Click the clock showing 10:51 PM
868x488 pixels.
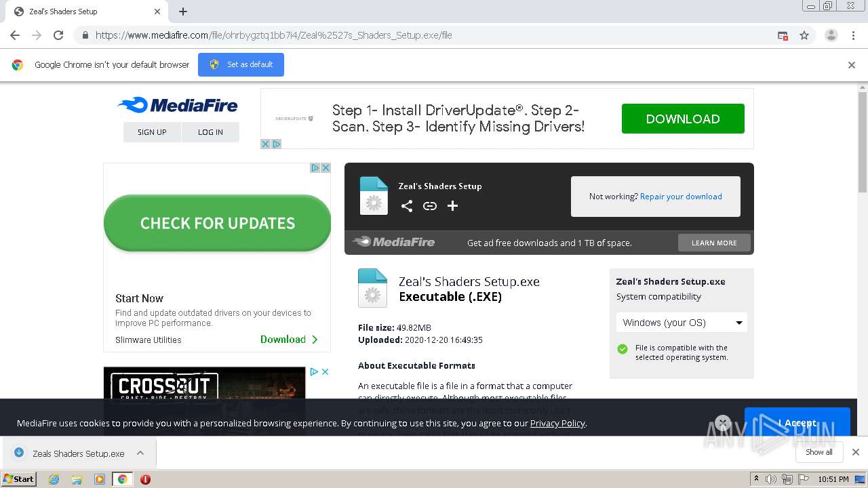pyautogui.click(x=833, y=479)
